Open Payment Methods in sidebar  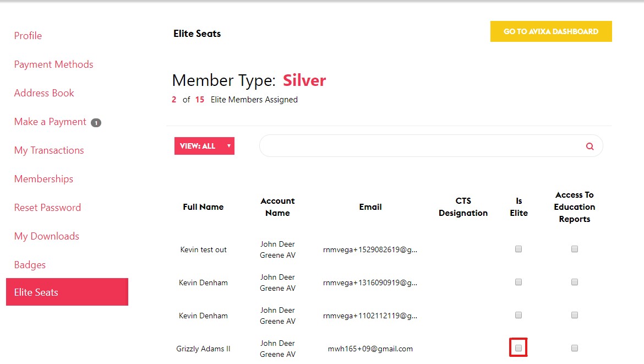coord(53,64)
